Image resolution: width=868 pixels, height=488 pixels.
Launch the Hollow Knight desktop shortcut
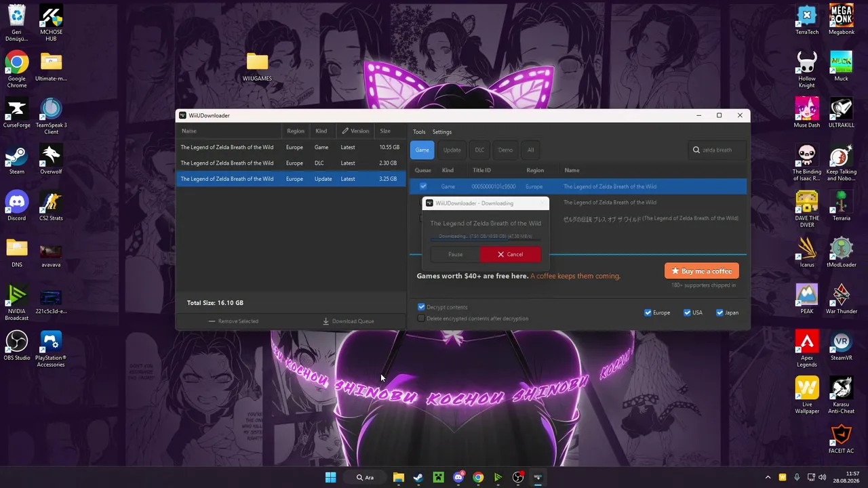coord(807,69)
